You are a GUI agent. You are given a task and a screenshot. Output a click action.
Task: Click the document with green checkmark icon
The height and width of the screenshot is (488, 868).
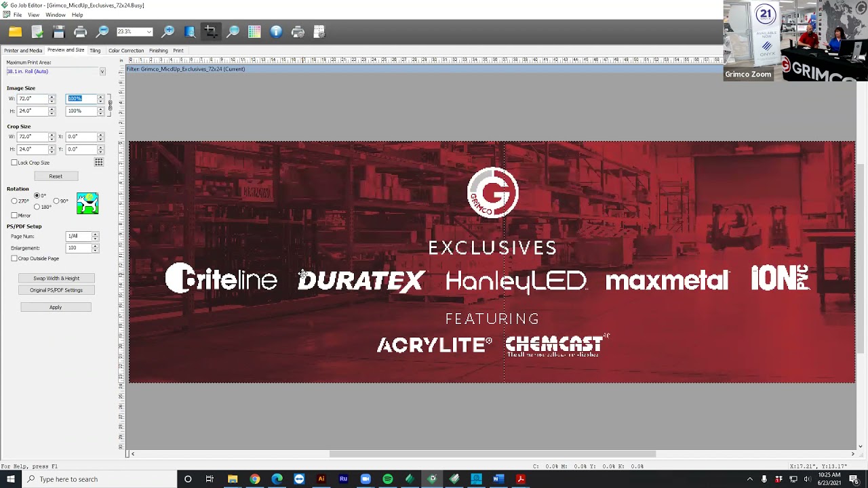tap(37, 32)
